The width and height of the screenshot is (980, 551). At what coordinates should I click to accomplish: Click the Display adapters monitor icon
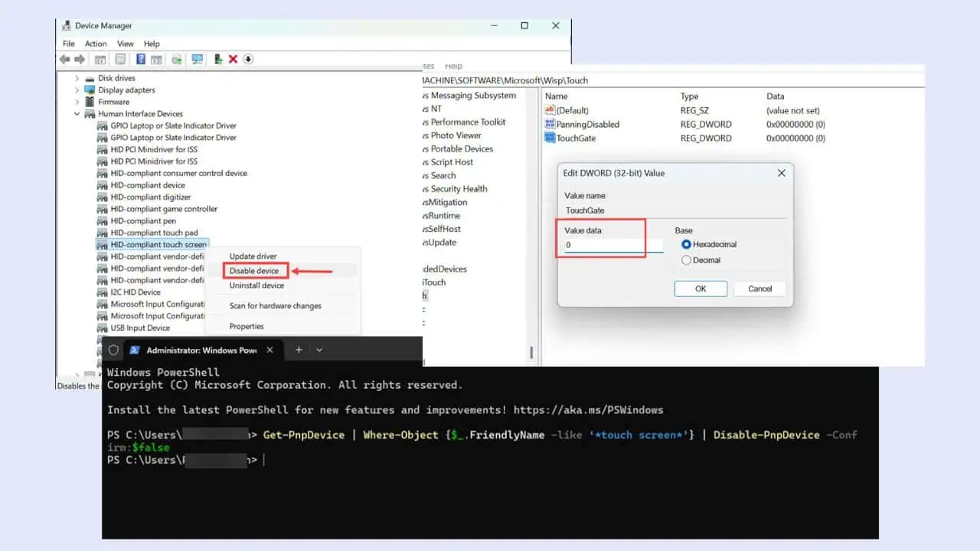[90, 90]
